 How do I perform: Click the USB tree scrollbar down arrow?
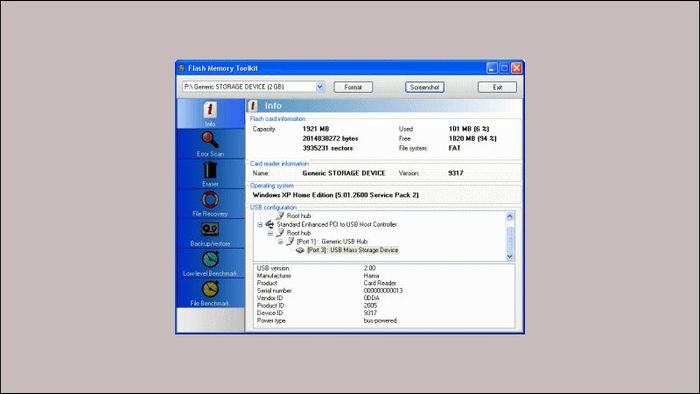[x=510, y=257]
